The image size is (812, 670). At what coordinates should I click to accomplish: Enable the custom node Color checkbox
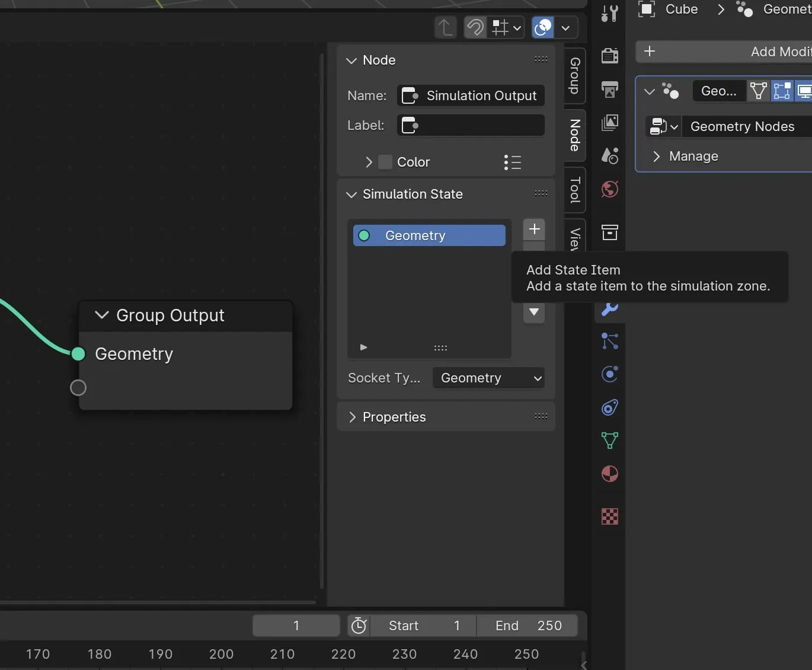point(385,162)
